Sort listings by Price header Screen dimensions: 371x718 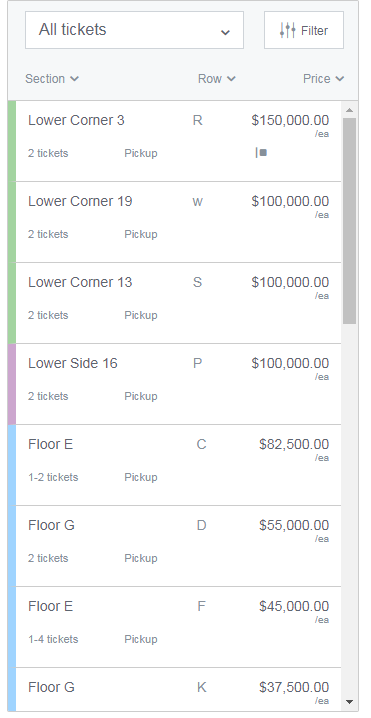pos(323,79)
